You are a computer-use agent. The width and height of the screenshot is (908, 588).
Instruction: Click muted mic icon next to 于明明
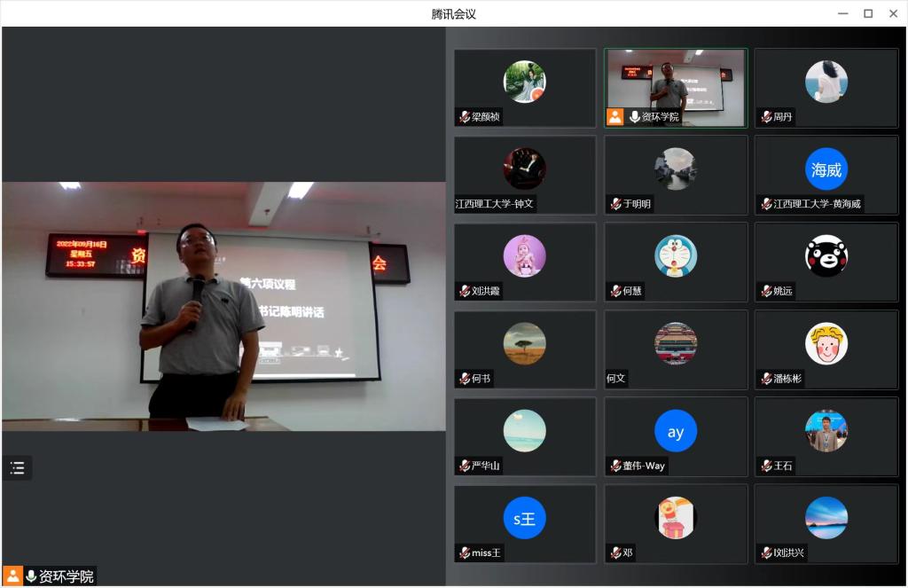[615, 204]
